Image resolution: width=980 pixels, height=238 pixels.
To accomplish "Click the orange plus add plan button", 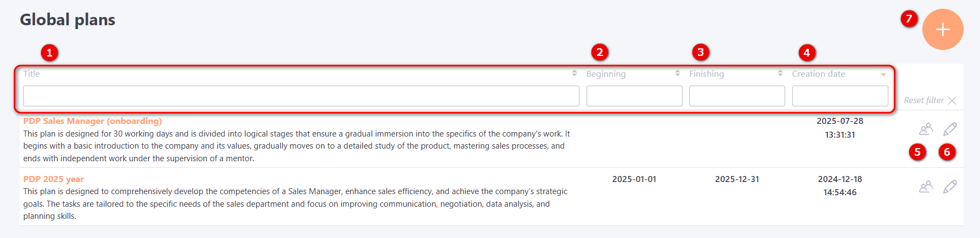I will [943, 30].
